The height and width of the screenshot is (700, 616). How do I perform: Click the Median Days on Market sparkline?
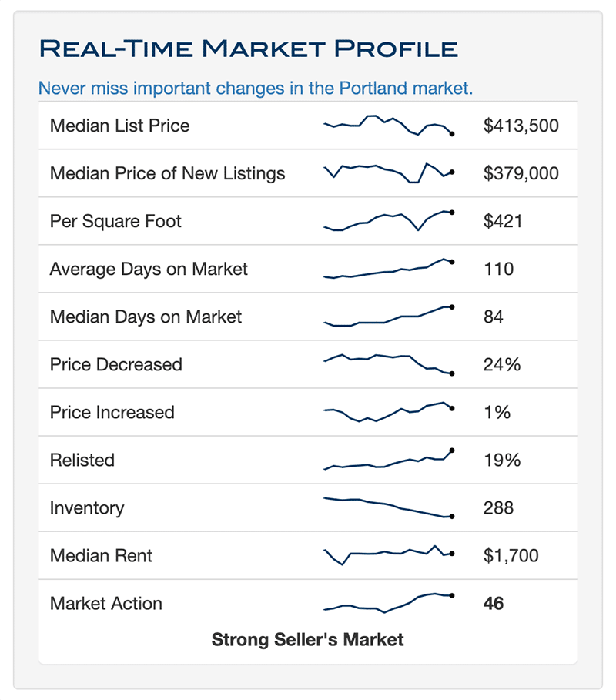click(x=389, y=317)
